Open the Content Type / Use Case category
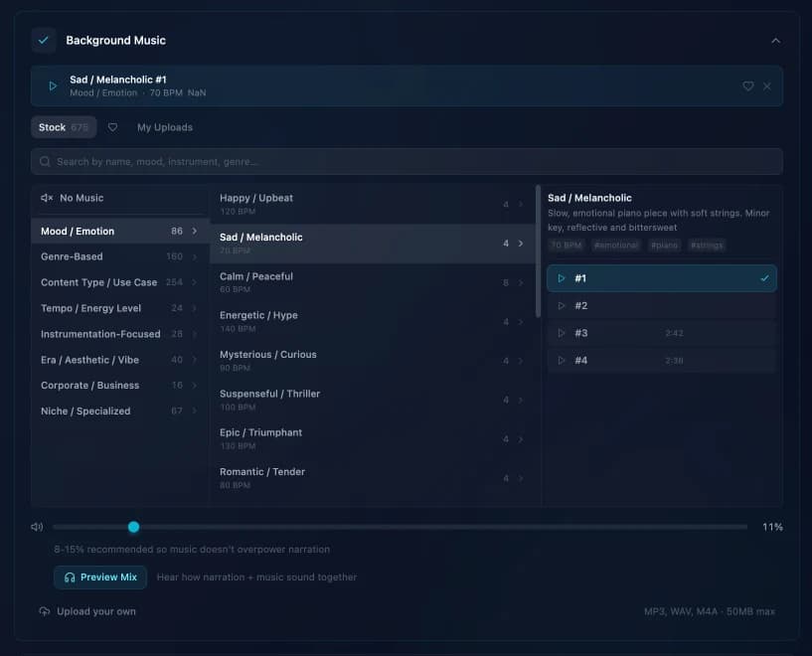 (120, 282)
